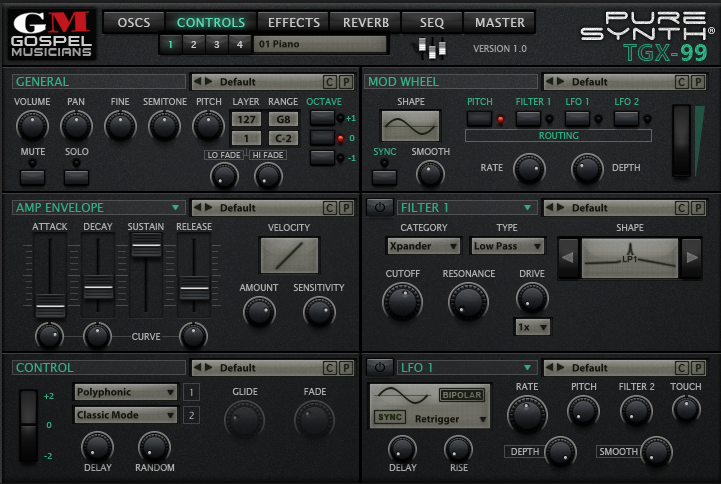Click the Filter 1 power button
Viewport: 721px width, 484px height.
(x=379, y=208)
